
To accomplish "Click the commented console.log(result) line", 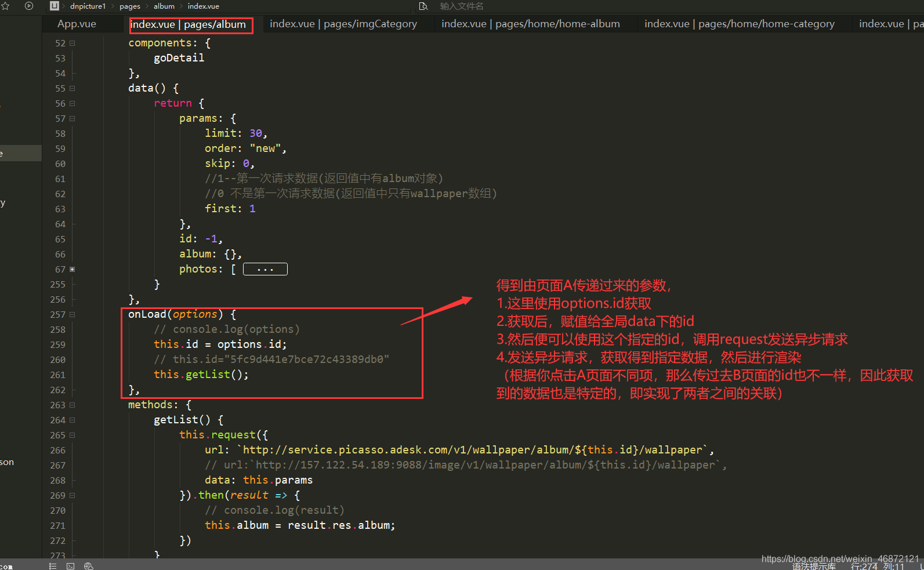I will coord(275,510).
